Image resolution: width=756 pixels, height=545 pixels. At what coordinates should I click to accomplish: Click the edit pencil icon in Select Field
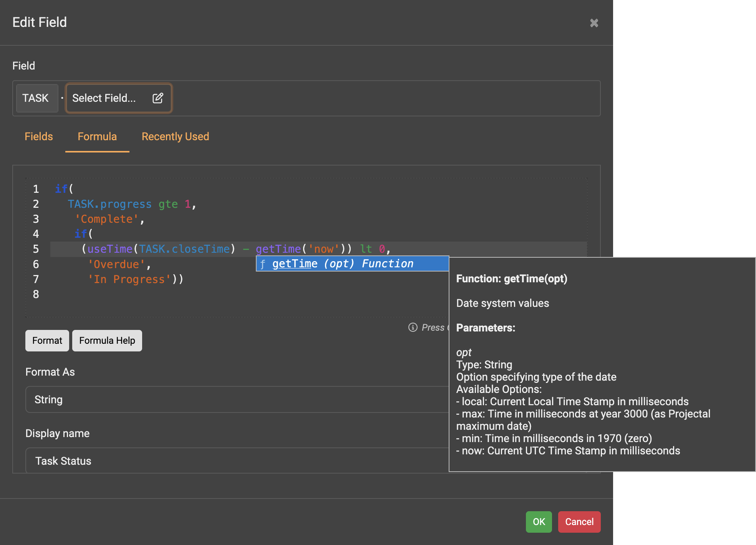(x=158, y=98)
